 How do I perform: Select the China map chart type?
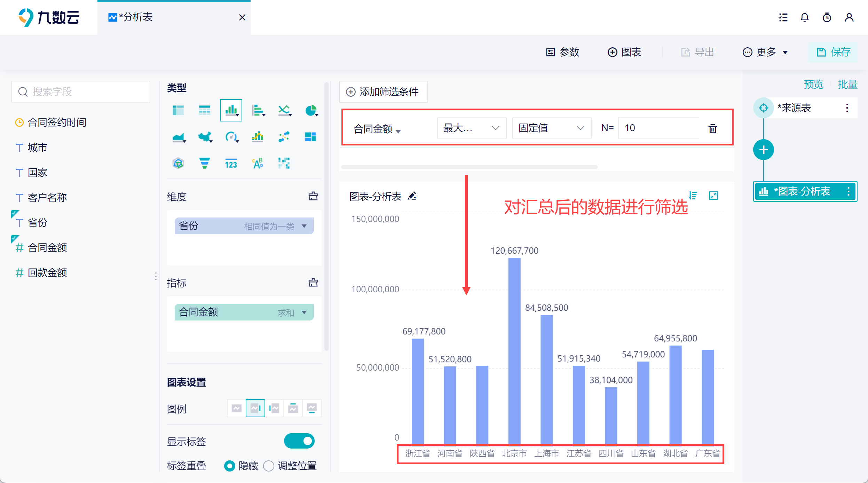pos(205,137)
